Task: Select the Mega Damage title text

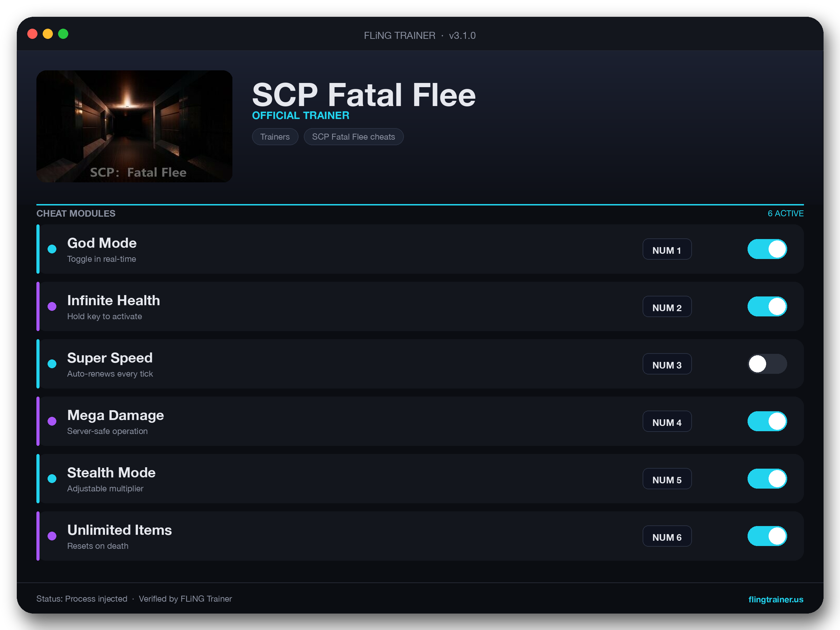Action: point(115,415)
